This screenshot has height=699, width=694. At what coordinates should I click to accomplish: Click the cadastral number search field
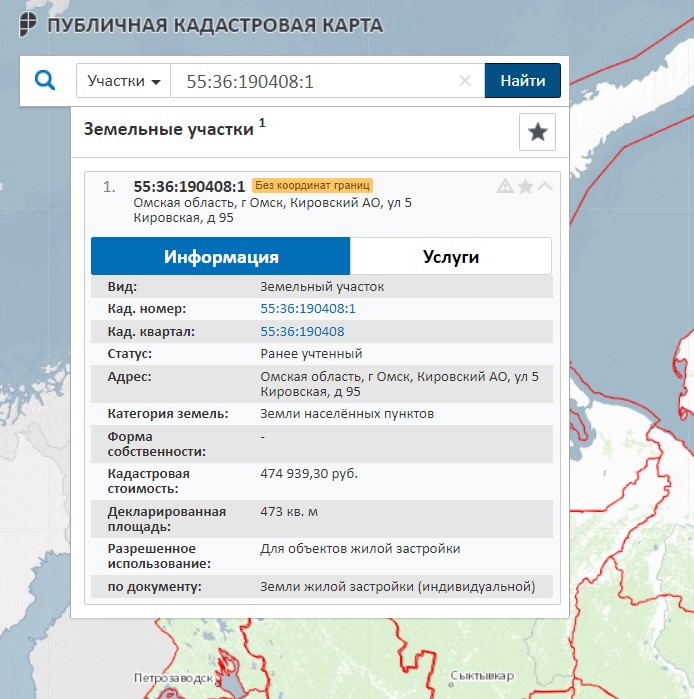[310, 81]
